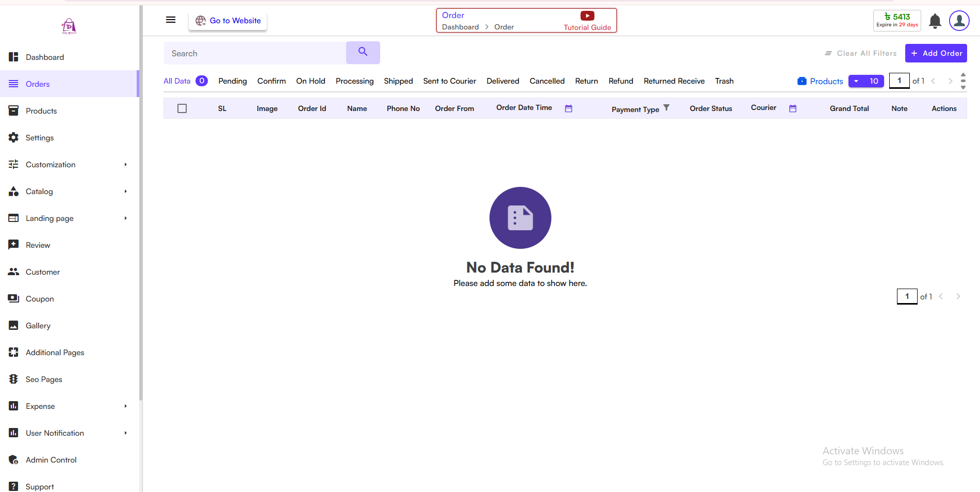Click Clear All Filters
The width and height of the screenshot is (980, 492).
click(x=860, y=53)
